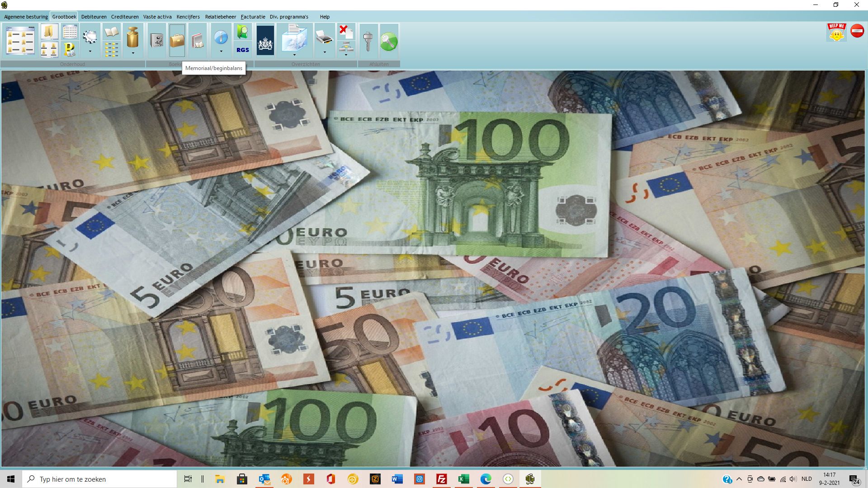The height and width of the screenshot is (488, 868).
Task: Click the yellow bullet list icon
Action: pyautogui.click(x=111, y=49)
